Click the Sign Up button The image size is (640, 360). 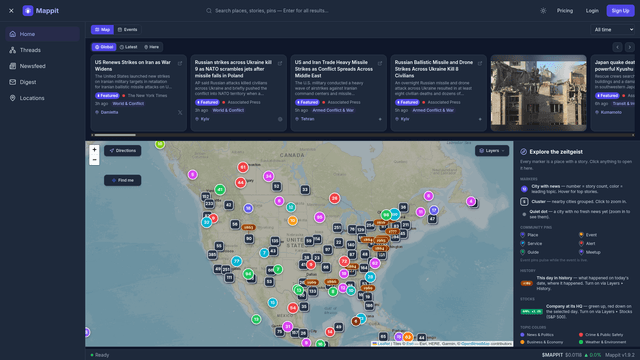620,11
